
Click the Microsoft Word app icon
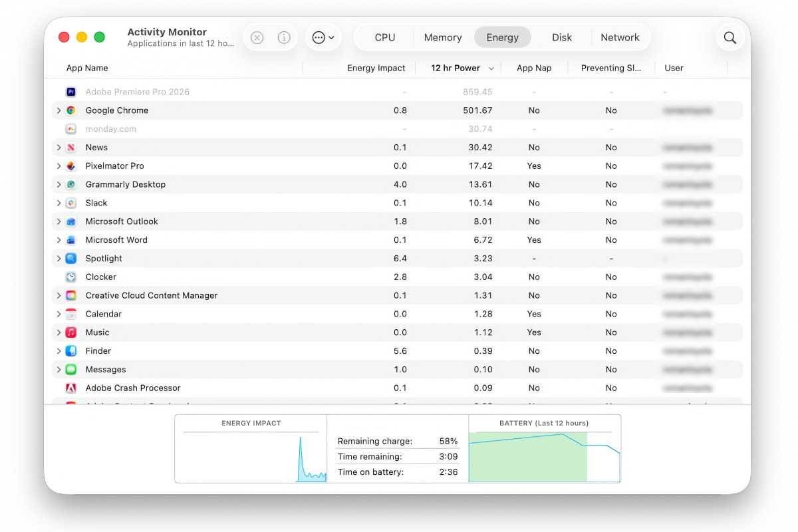click(71, 240)
